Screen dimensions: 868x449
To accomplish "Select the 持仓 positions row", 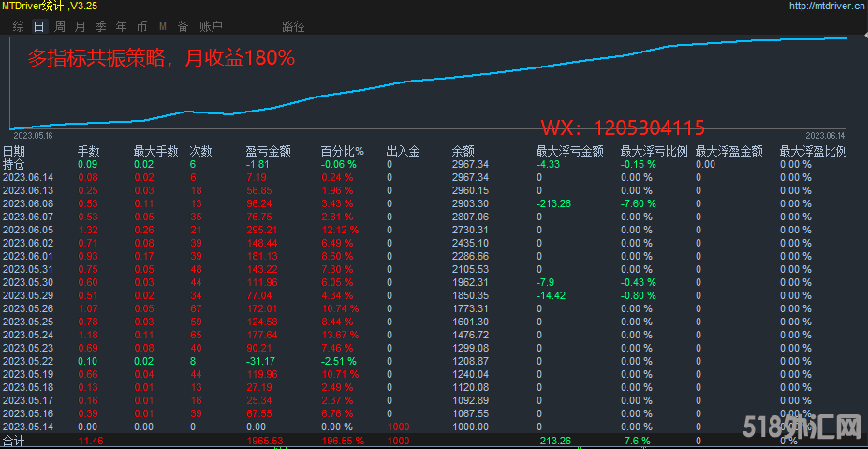I will click(x=14, y=164).
